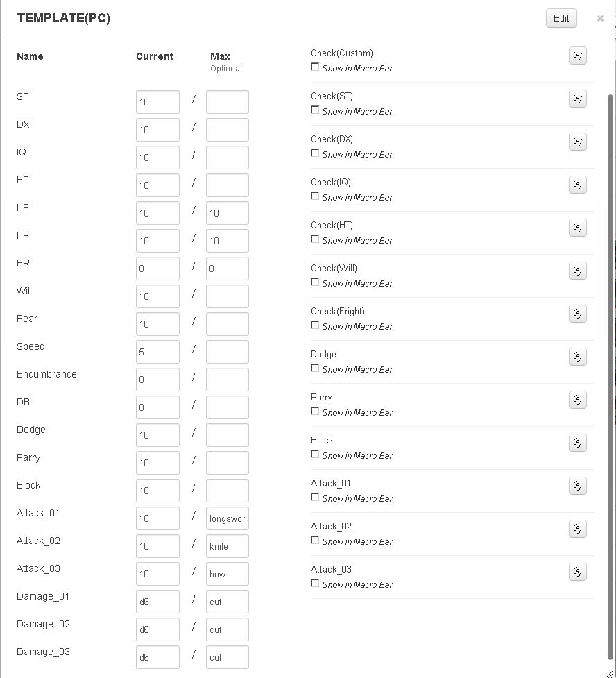
Task: Roll the Dodge ability icon
Action: point(577,357)
